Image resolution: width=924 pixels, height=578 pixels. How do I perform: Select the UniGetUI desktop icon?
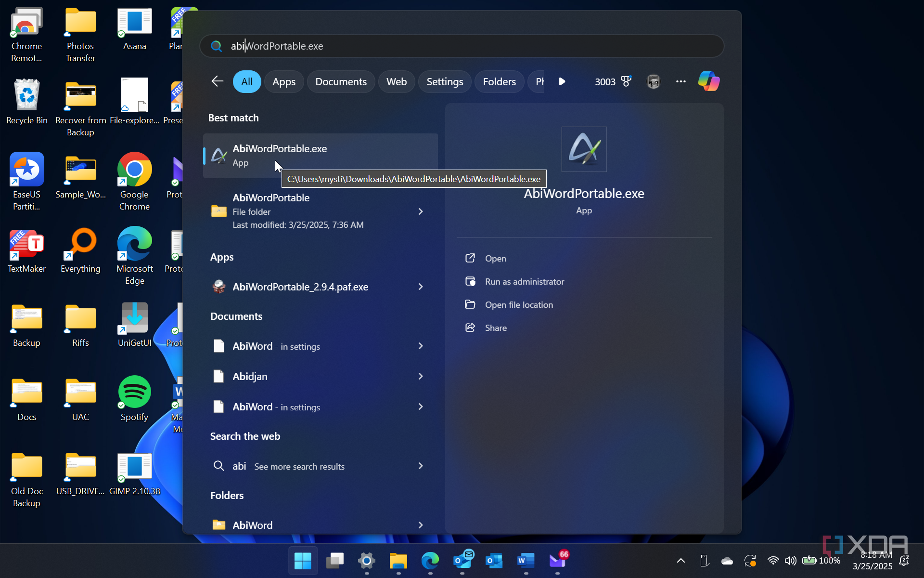pos(135,324)
